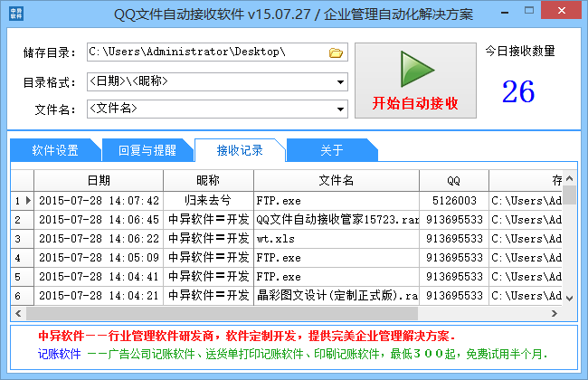Click the 文件名 column header in table
588x380 pixels.
(336, 180)
